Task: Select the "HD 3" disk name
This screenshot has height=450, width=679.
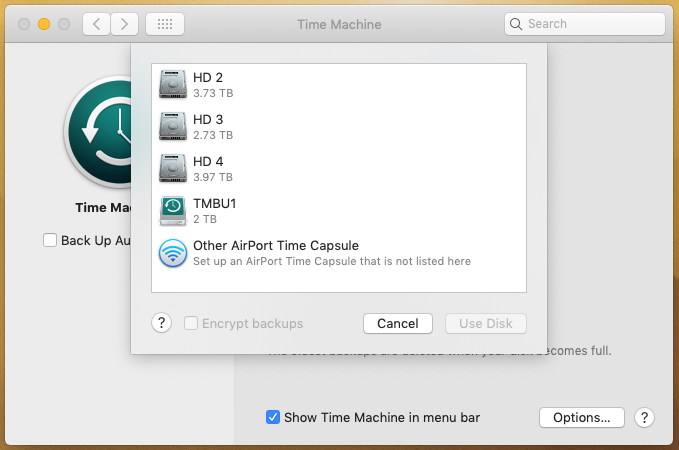Action: [x=208, y=120]
